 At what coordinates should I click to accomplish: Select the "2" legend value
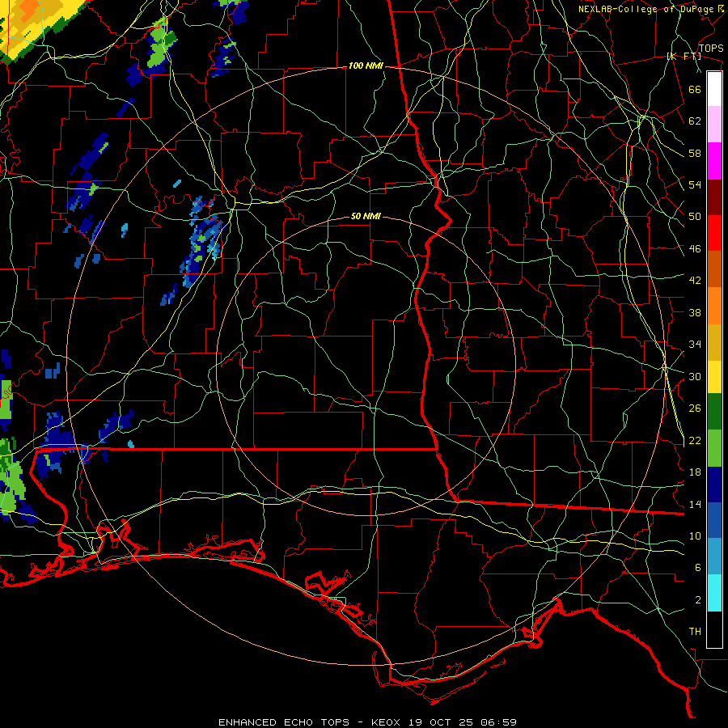click(x=698, y=600)
